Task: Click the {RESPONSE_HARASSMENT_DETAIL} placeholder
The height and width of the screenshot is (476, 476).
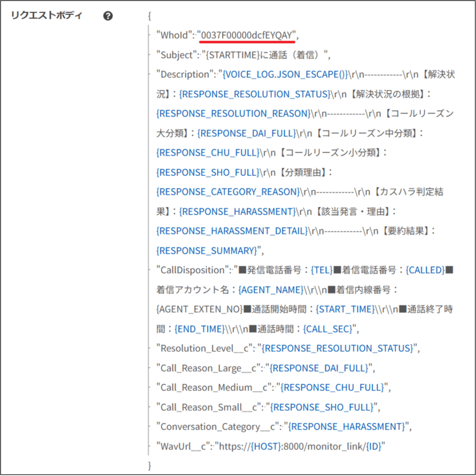Action: pyautogui.click(x=232, y=231)
